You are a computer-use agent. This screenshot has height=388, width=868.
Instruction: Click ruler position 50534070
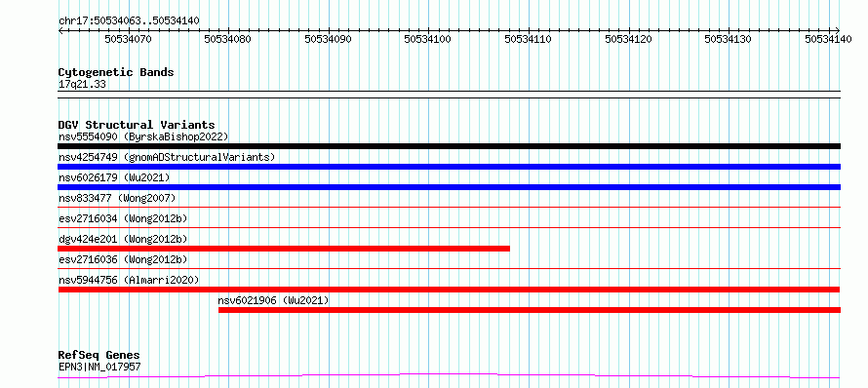(x=128, y=39)
